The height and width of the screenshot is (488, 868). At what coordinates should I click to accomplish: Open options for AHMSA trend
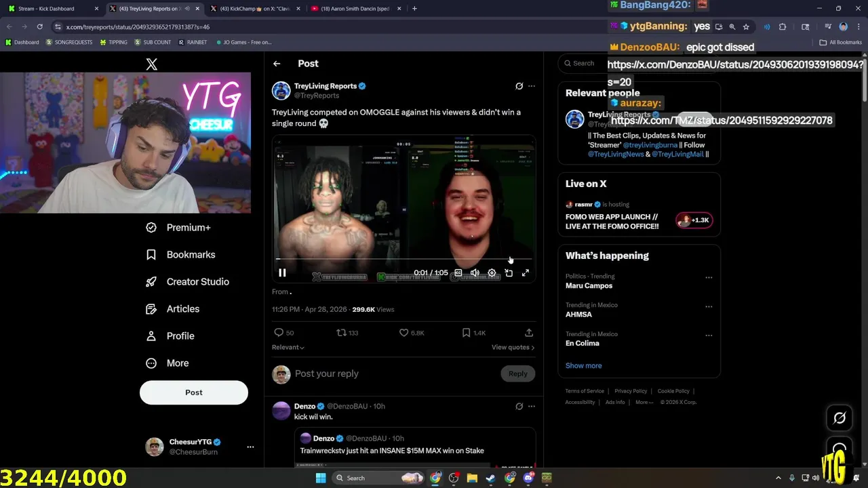tap(709, 306)
